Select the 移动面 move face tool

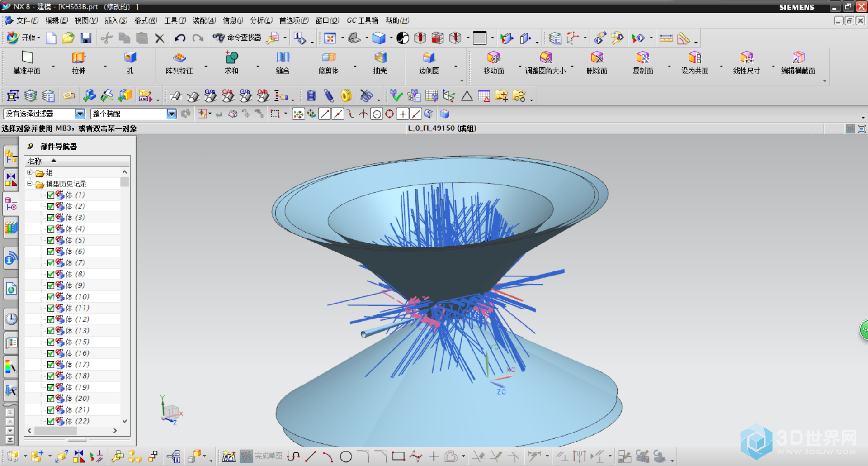pos(494,63)
